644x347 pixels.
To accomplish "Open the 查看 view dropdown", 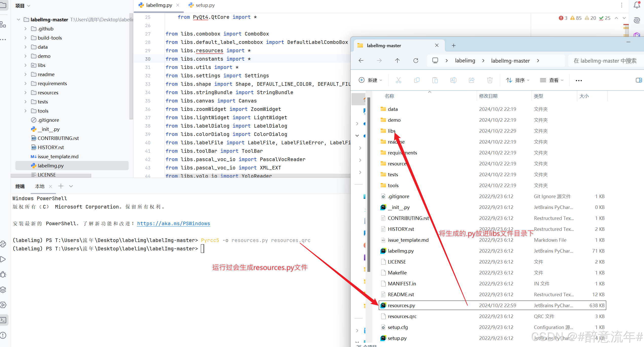I will pos(551,80).
